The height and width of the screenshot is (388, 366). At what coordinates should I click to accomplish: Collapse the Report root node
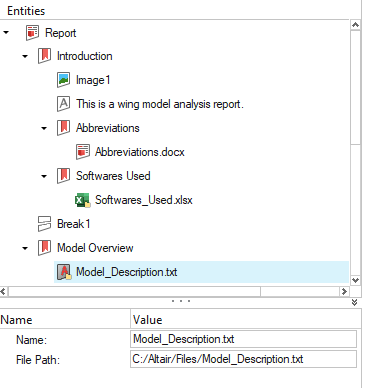6,33
